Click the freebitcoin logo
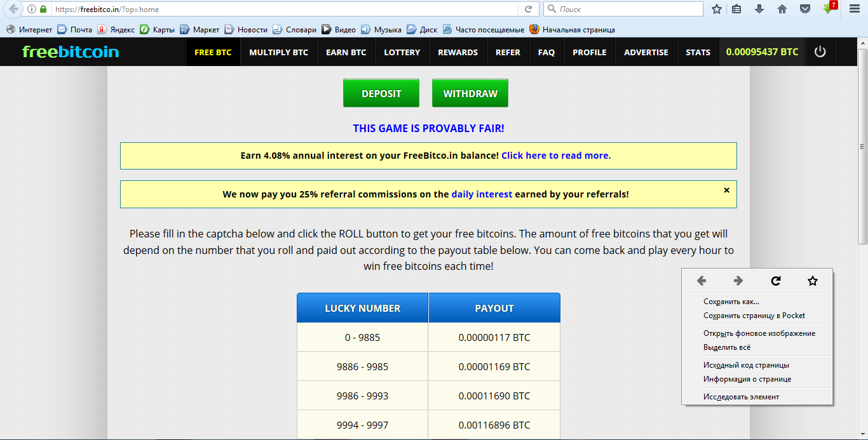This screenshot has width=868, height=440. click(x=71, y=52)
